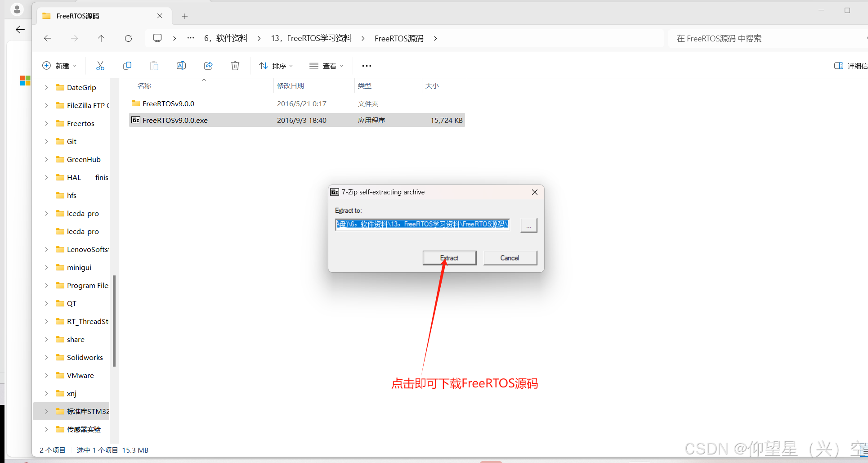Click the user profile avatar icon

point(17,9)
